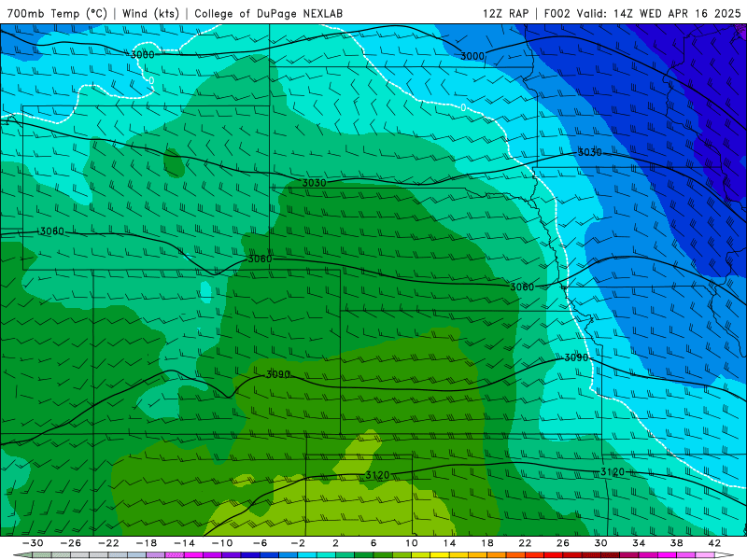Click the westernmost '3090' height contour label
This screenshot has height=560, width=747.
click(x=277, y=374)
